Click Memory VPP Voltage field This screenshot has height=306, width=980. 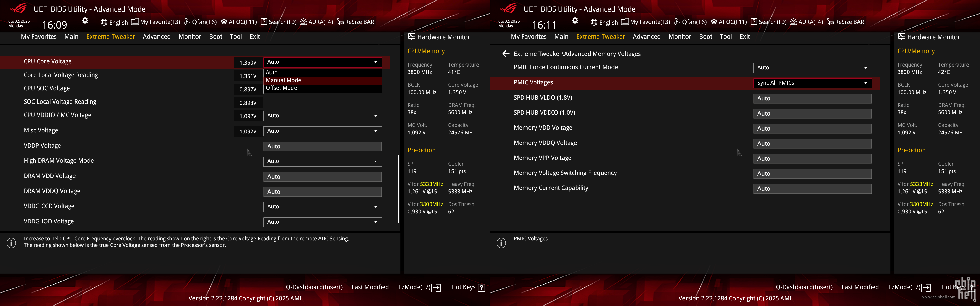pyautogui.click(x=813, y=159)
